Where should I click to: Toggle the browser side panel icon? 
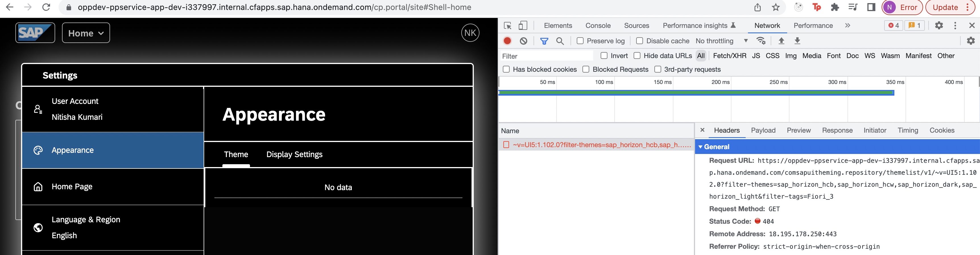click(x=871, y=7)
